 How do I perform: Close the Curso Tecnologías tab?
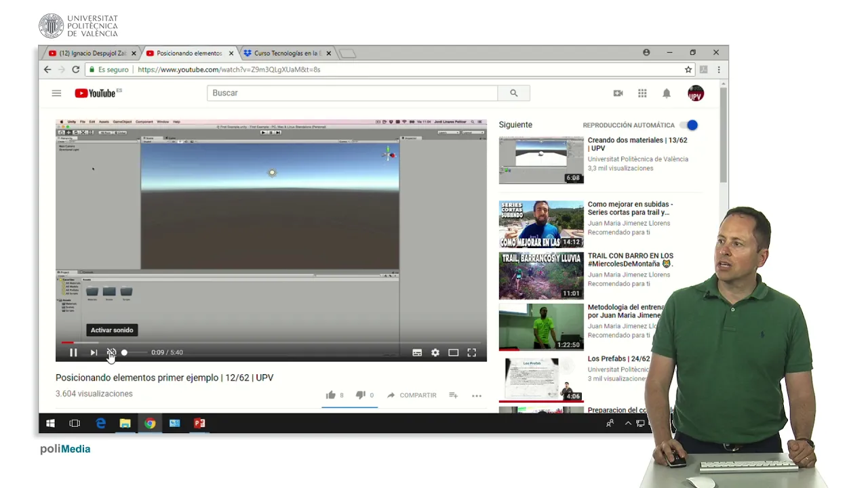329,53
